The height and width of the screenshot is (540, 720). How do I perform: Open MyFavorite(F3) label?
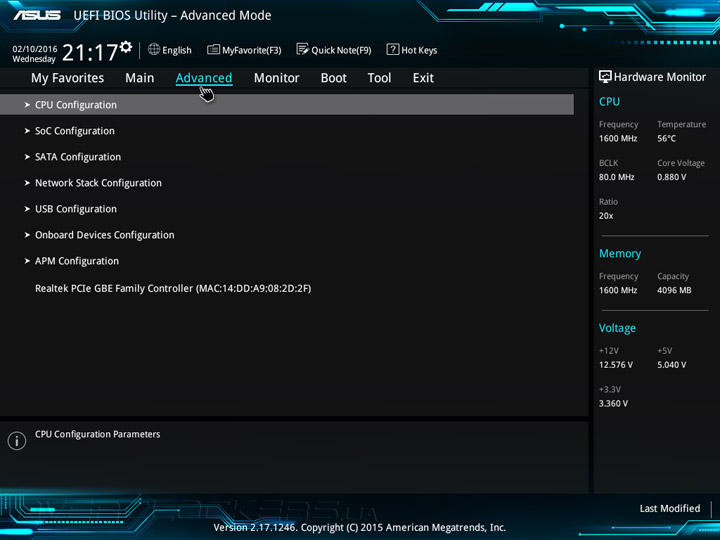click(252, 50)
